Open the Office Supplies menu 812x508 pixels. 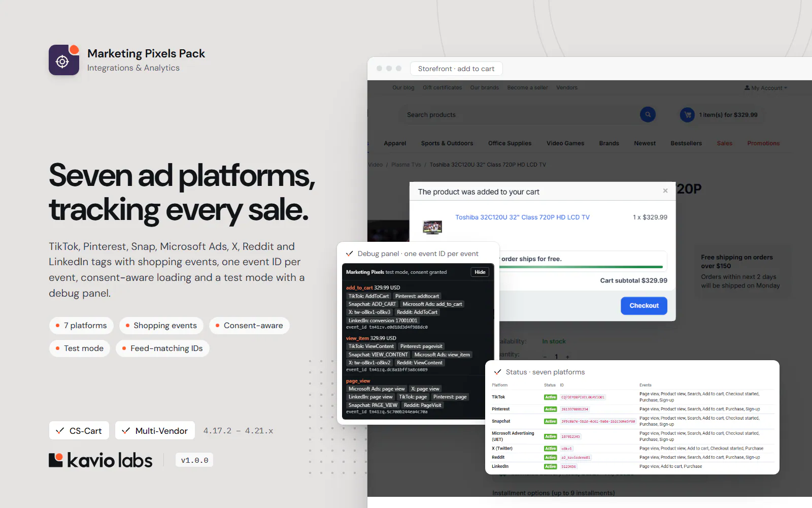point(510,143)
